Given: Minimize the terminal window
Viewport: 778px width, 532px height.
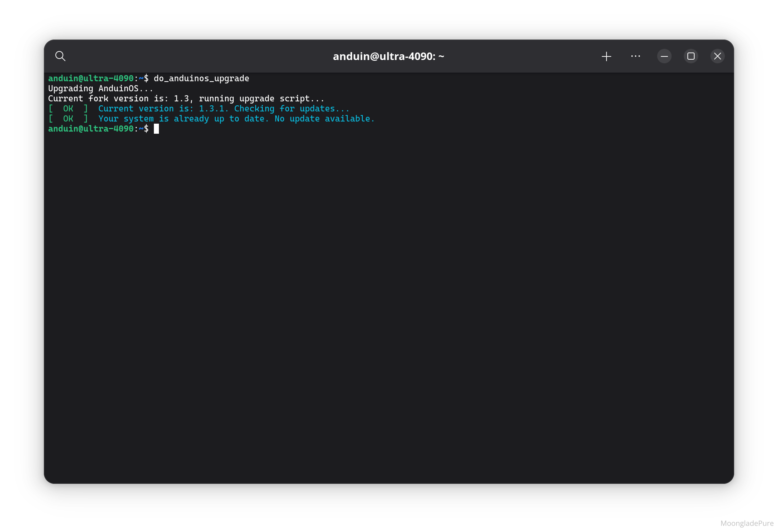Looking at the screenshot, I should [x=664, y=56].
